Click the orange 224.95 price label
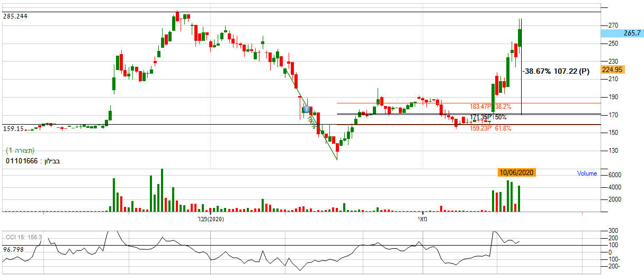The image size is (644, 279). coord(613,69)
